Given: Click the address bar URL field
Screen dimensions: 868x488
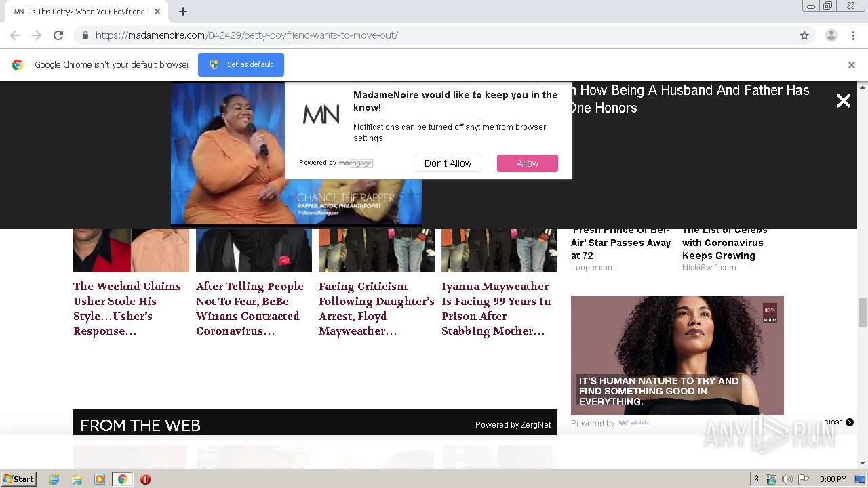Looking at the screenshot, I should click(434, 35).
